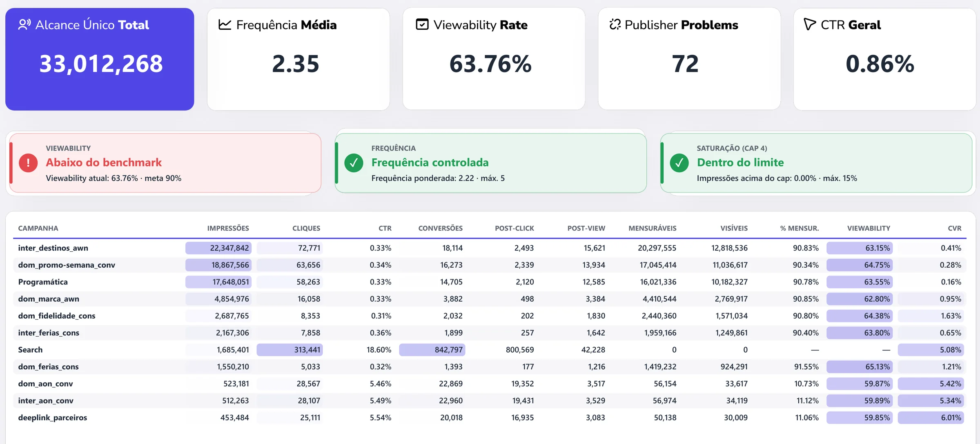Select the deeplink_parceiros campaign name
Screen dimensions: 980x444
pos(52,417)
